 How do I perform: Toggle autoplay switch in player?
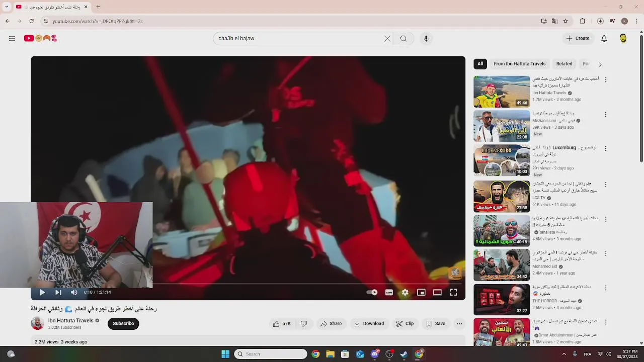(372, 292)
